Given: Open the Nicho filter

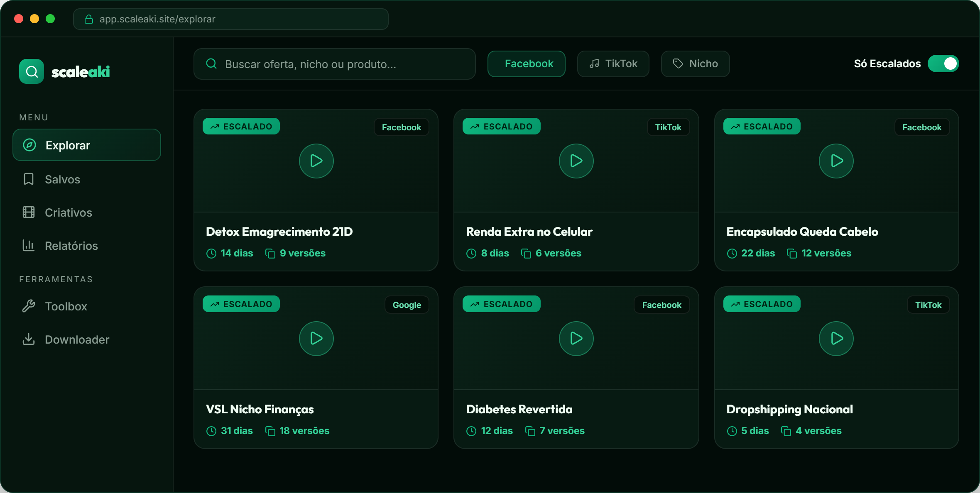Looking at the screenshot, I should 696,64.
